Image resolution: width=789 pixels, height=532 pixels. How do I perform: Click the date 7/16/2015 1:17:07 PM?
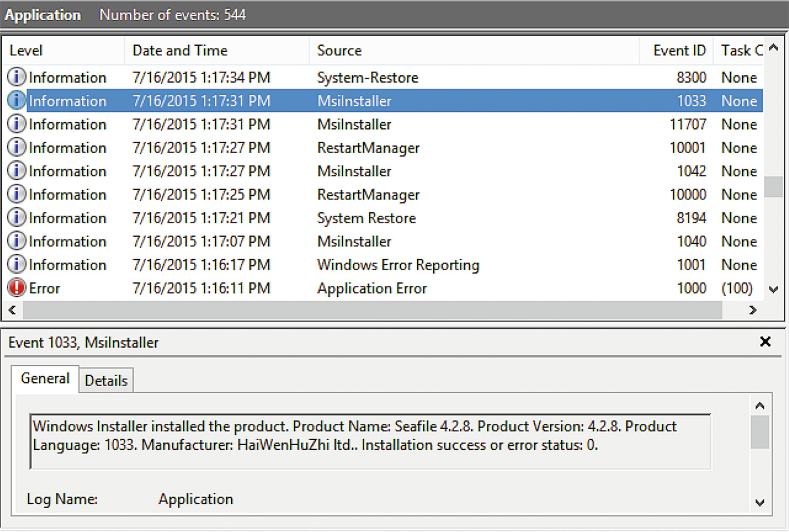[x=201, y=241]
